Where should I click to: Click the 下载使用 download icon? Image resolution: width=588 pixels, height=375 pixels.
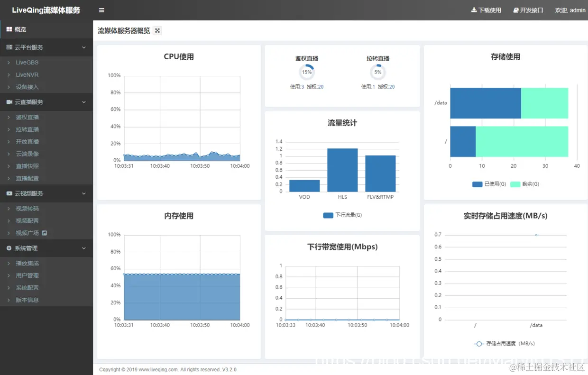pyautogui.click(x=474, y=10)
